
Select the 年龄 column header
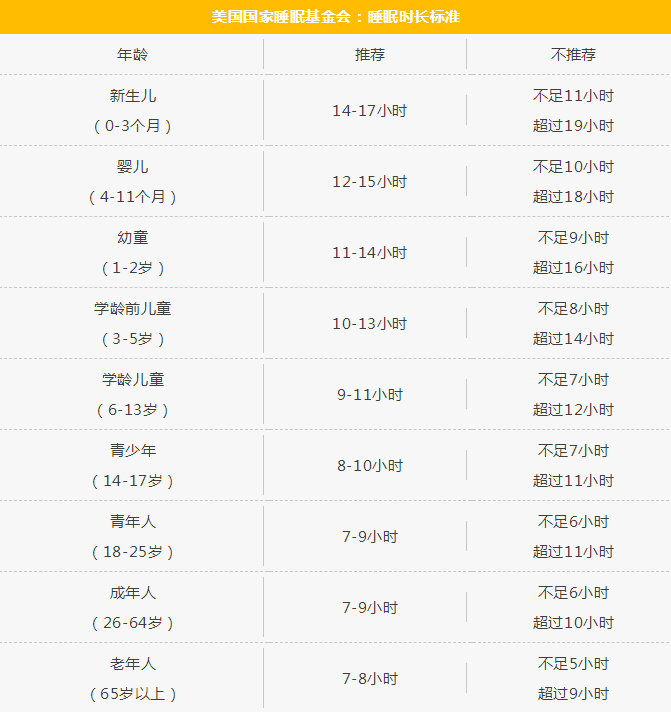tap(132, 54)
